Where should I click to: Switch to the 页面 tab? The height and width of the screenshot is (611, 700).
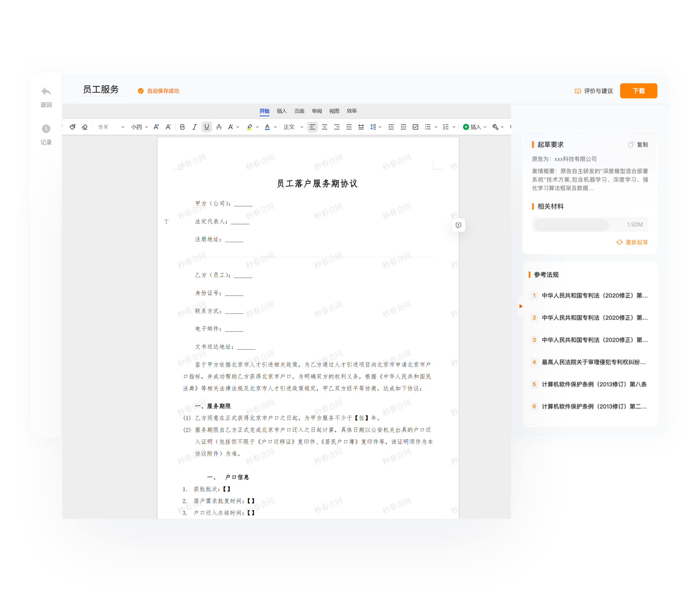299,111
